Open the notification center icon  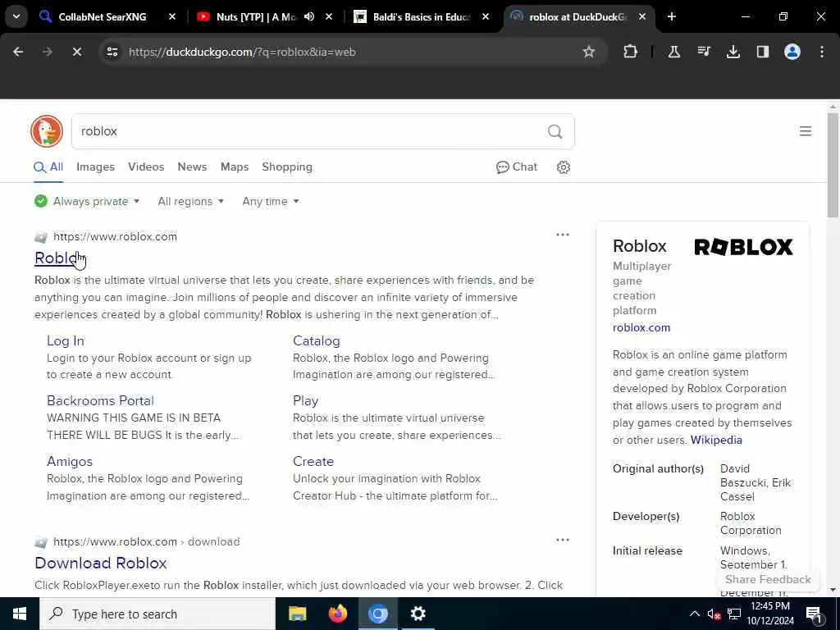pos(815,614)
